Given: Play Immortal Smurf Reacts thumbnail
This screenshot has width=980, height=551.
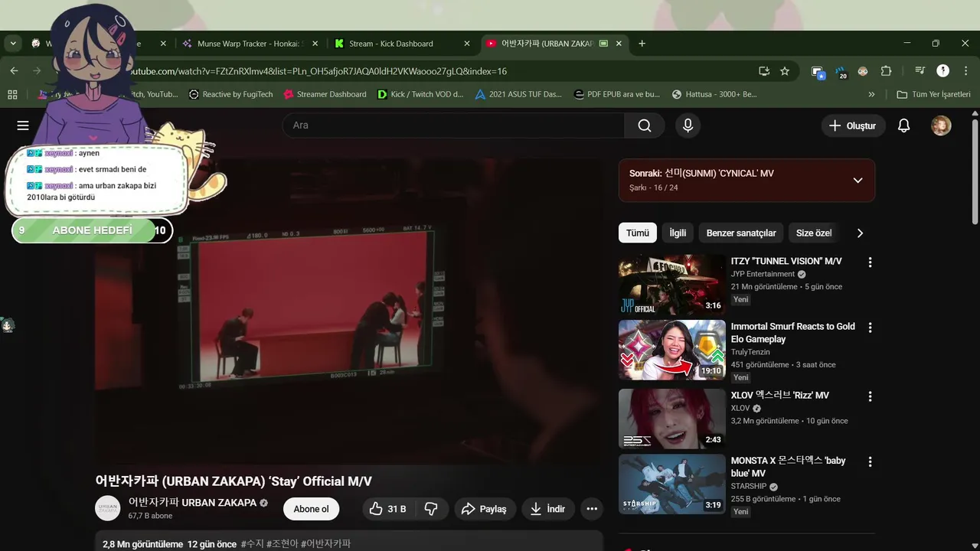Looking at the screenshot, I should 671,350.
